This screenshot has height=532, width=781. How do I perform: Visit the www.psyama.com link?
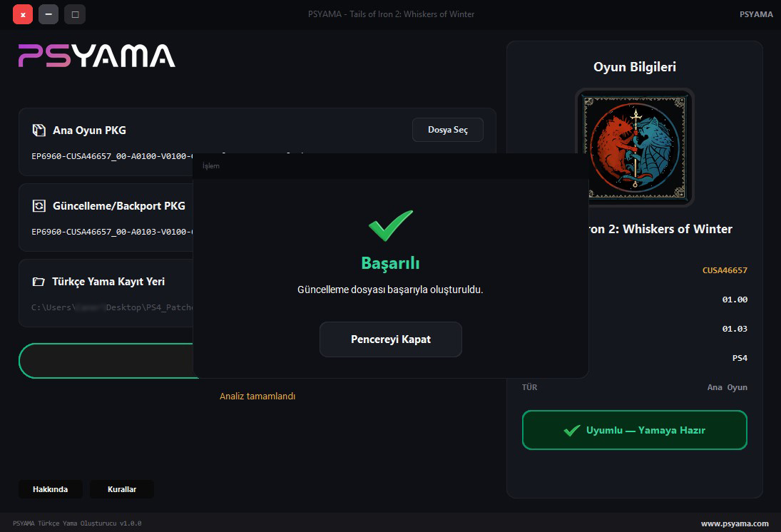[735, 523]
